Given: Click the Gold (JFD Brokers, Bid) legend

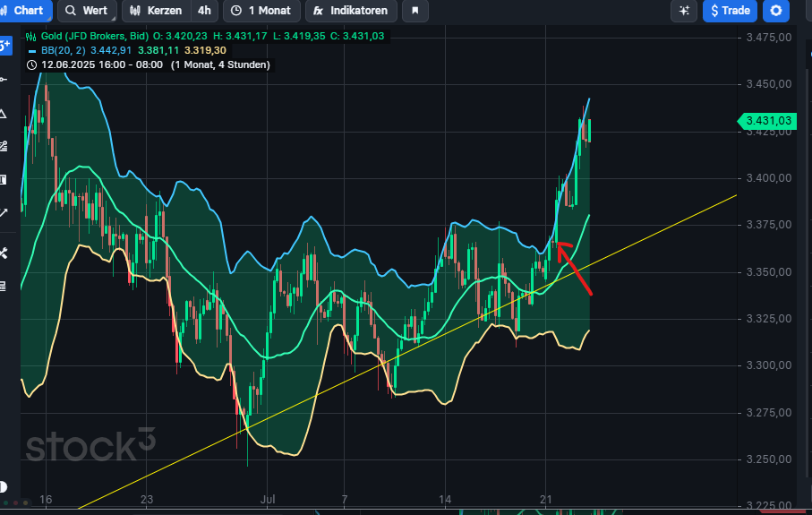Looking at the screenshot, I should [95, 36].
